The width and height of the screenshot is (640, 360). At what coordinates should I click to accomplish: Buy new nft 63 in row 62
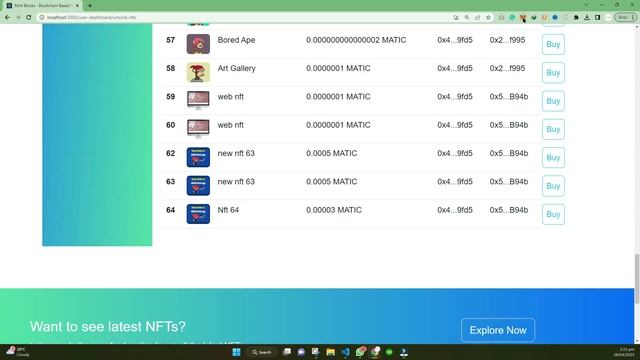coord(553,158)
